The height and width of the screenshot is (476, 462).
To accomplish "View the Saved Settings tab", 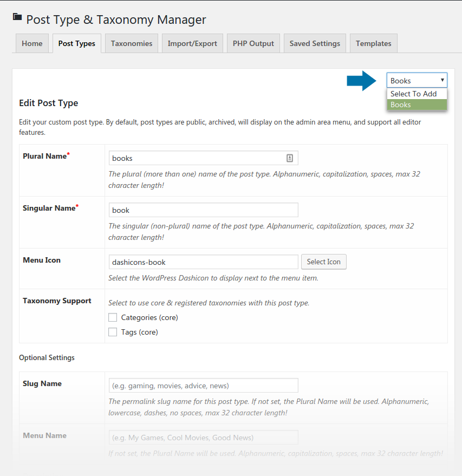I will coord(315,43).
